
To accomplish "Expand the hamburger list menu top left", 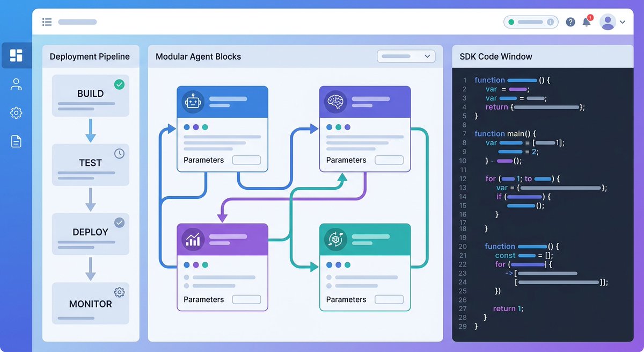I will 47,21.
